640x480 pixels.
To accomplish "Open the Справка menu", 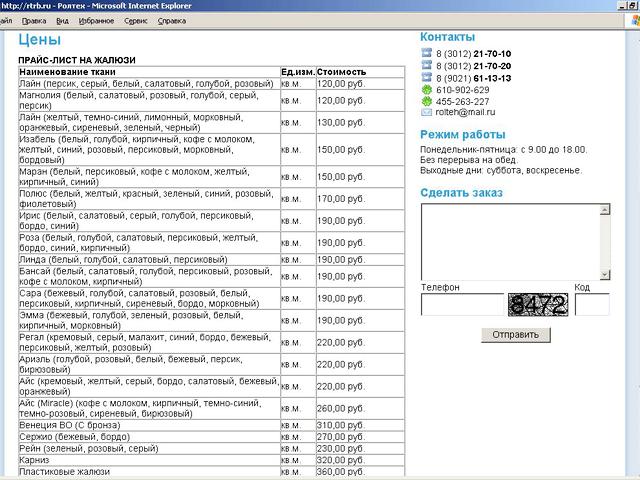I will point(172,20).
